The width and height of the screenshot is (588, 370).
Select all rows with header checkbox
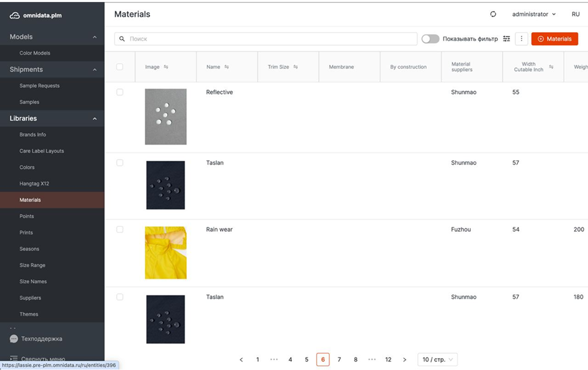click(x=120, y=67)
